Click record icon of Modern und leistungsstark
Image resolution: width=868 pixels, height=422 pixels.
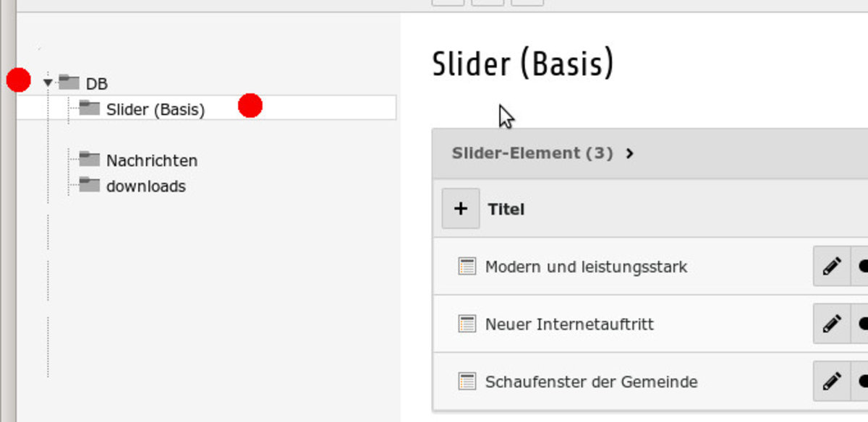(x=467, y=267)
